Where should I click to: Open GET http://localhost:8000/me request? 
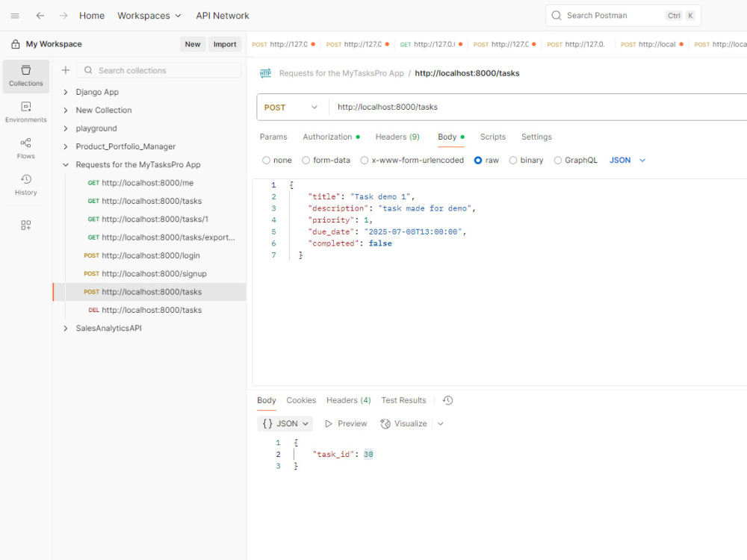tap(149, 183)
